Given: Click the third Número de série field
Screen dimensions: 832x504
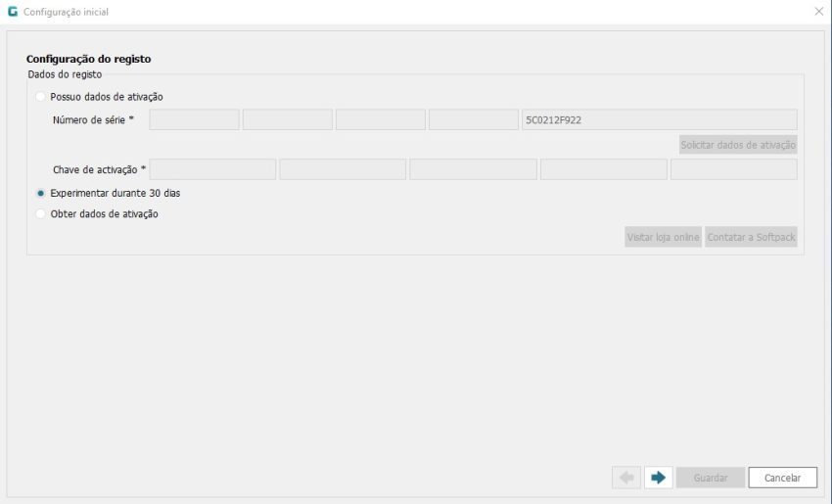Looking at the screenshot, I should (x=380, y=120).
